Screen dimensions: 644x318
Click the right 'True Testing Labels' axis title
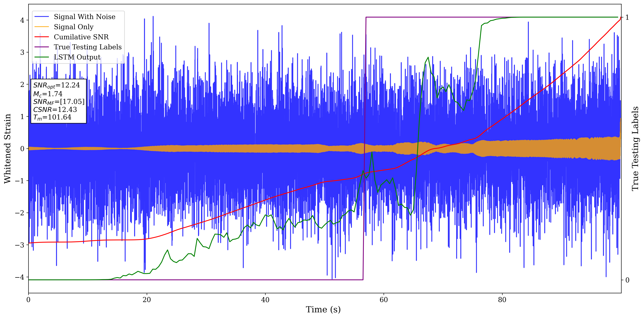coord(635,149)
